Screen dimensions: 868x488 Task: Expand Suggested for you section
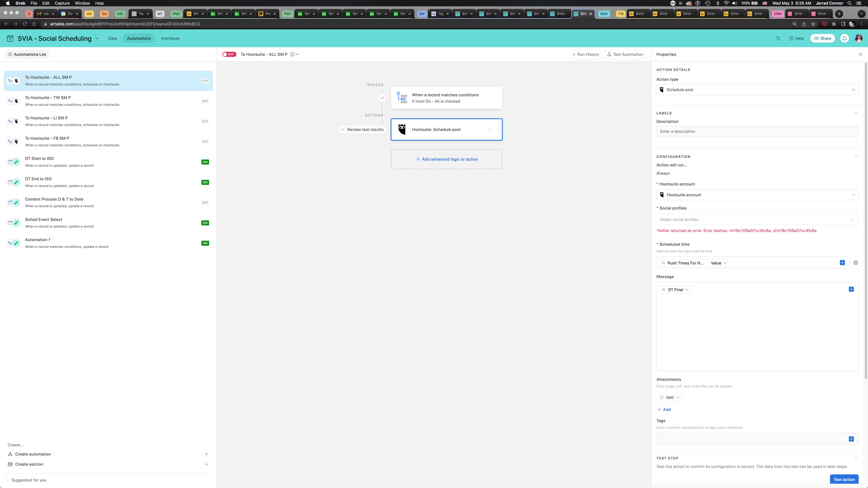pos(29,480)
